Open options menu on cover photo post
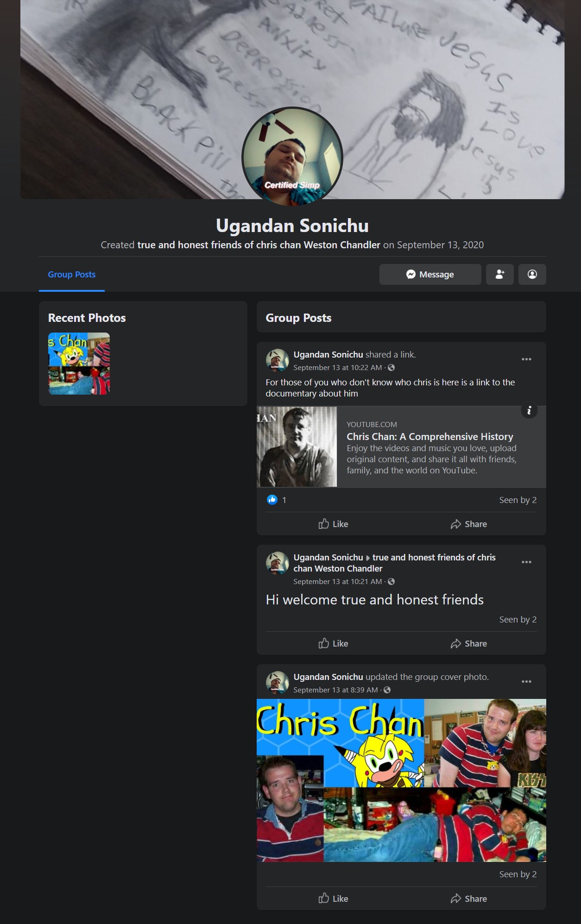Screen dimensions: 581x924 (526, 682)
